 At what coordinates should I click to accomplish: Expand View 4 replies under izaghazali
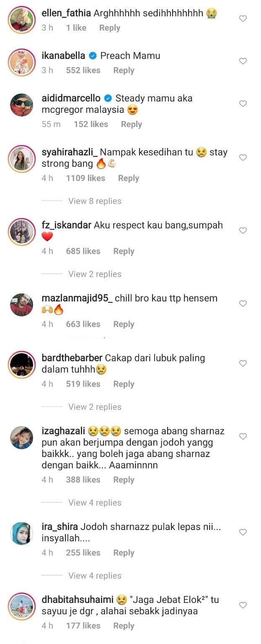(95, 502)
